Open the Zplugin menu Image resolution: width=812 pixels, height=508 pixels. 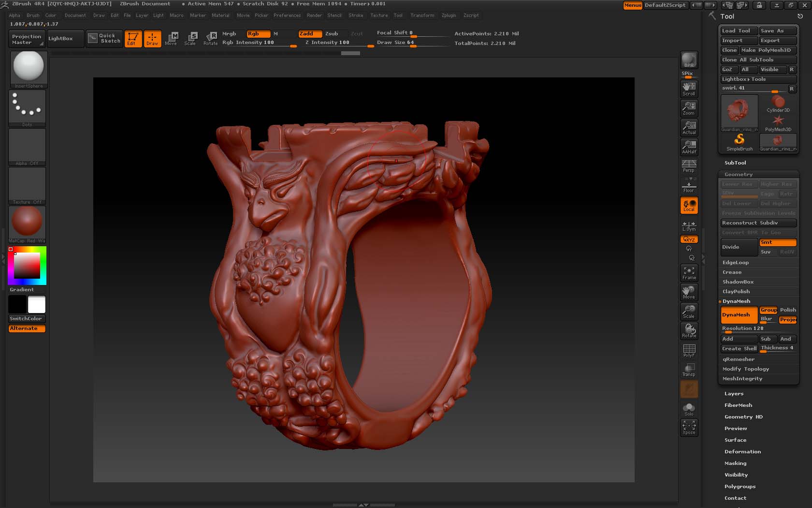tap(449, 15)
